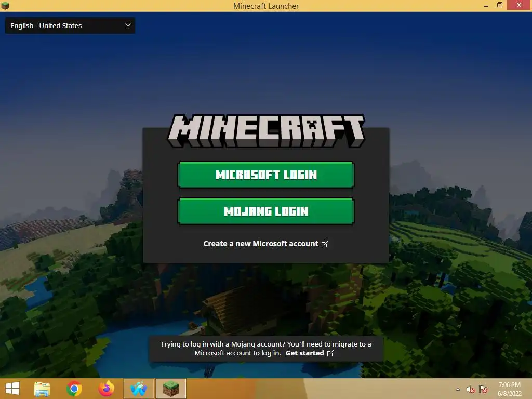
Task: Click external link icon beside Create account
Action: (x=325, y=244)
